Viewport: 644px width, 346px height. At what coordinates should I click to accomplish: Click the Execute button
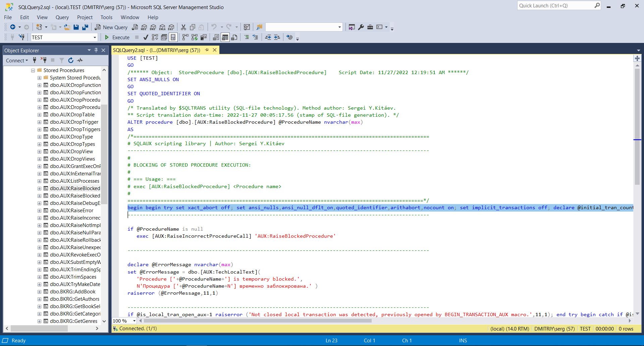(117, 37)
